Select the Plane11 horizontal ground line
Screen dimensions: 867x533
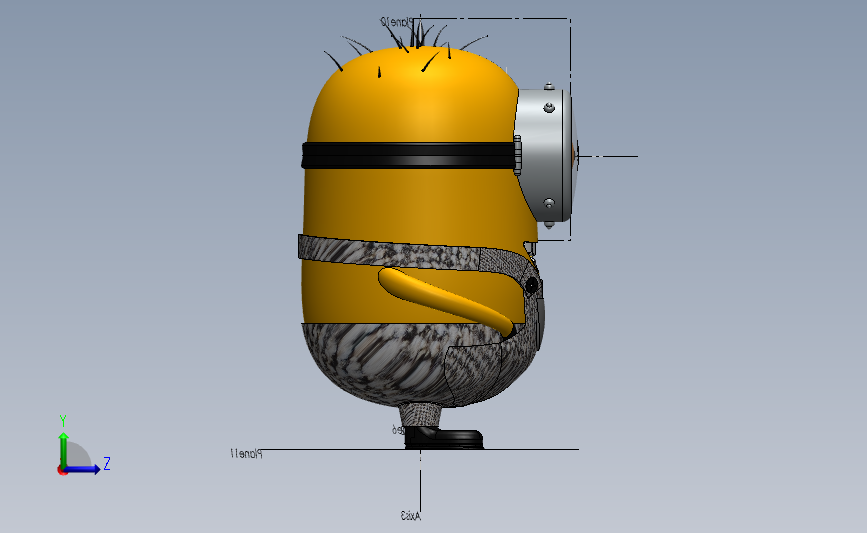pyautogui.click(x=419, y=450)
